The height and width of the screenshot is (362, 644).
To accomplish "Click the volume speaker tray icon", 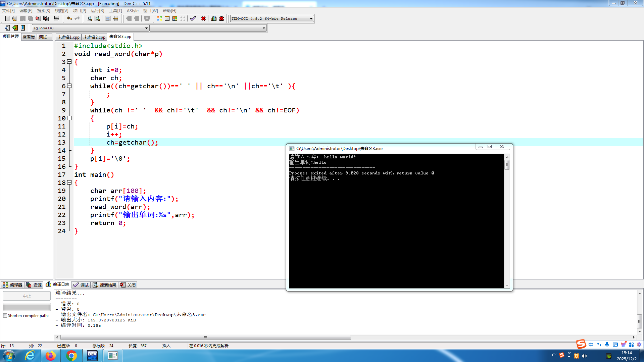I will 585,356.
